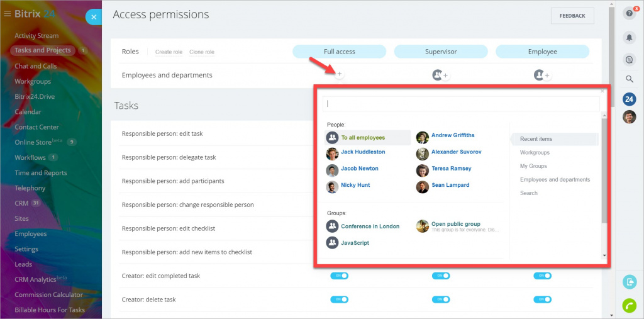Click the selector popup scrollbar down arrow
The image size is (644, 319).
pos(604,255)
